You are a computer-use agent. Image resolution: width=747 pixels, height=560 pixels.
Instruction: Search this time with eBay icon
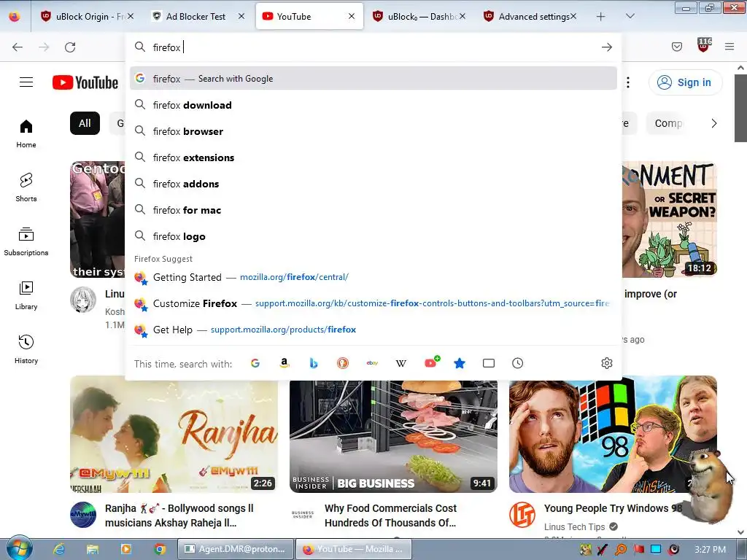click(372, 363)
